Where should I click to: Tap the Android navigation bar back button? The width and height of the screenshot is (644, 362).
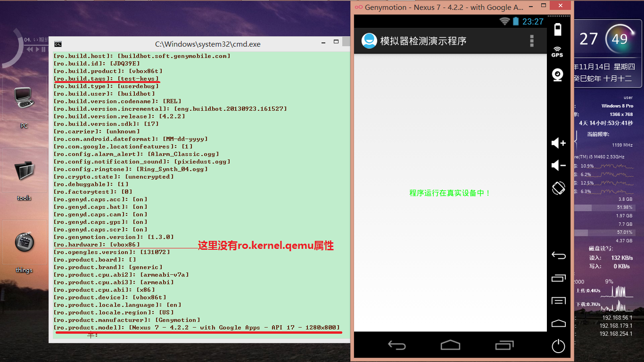coord(396,346)
